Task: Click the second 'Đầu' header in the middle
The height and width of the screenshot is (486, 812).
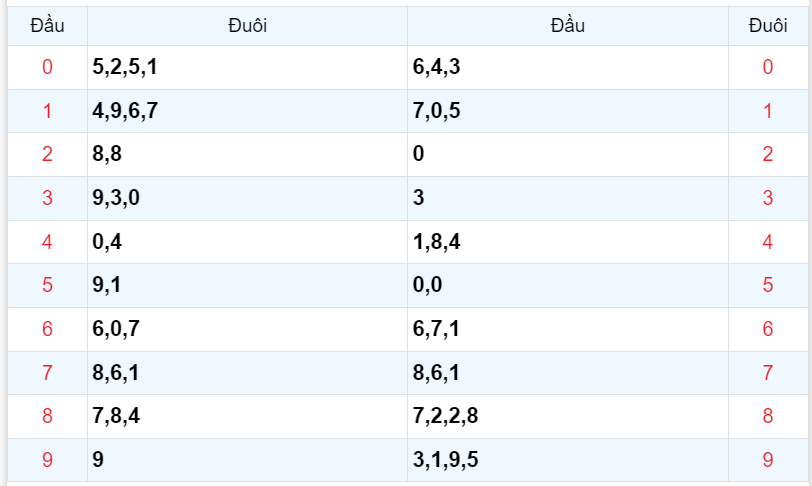Action: click(x=568, y=26)
